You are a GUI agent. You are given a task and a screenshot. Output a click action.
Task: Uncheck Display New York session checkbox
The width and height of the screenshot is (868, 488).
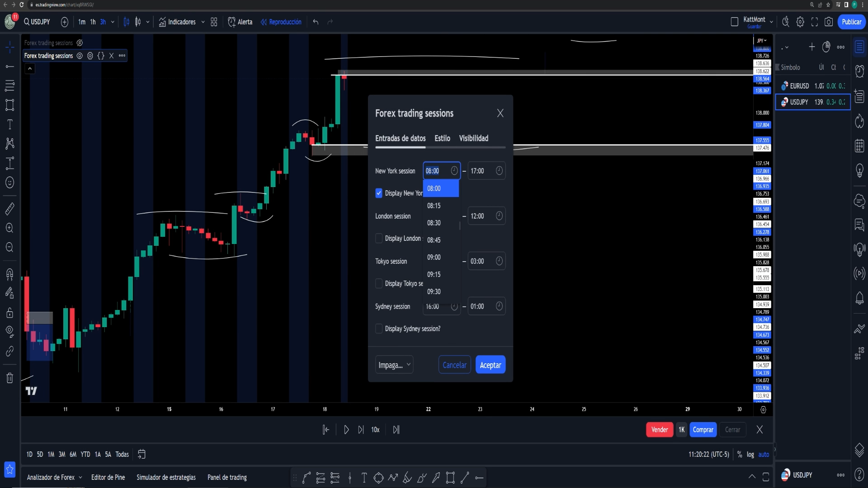click(379, 193)
